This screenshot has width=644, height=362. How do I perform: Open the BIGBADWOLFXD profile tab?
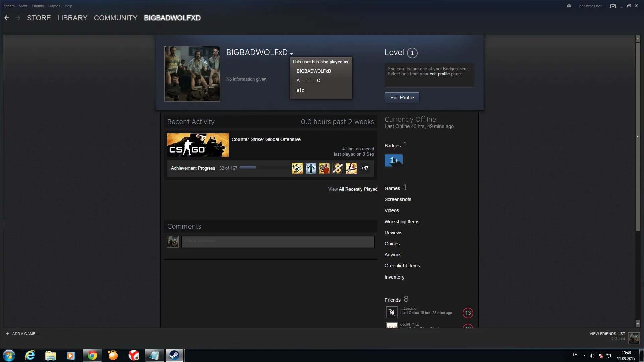[172, 18]
